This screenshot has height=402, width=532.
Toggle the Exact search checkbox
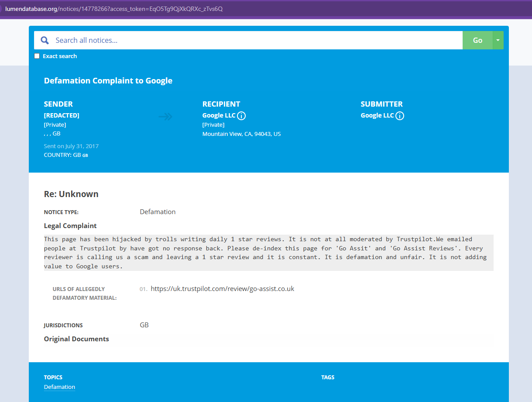point(37,56)
